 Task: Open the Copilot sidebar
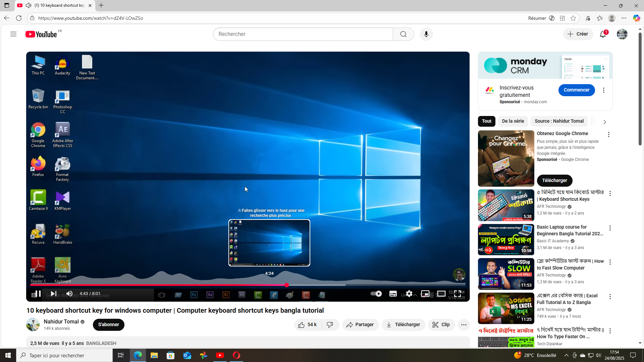tap(636, 18)
